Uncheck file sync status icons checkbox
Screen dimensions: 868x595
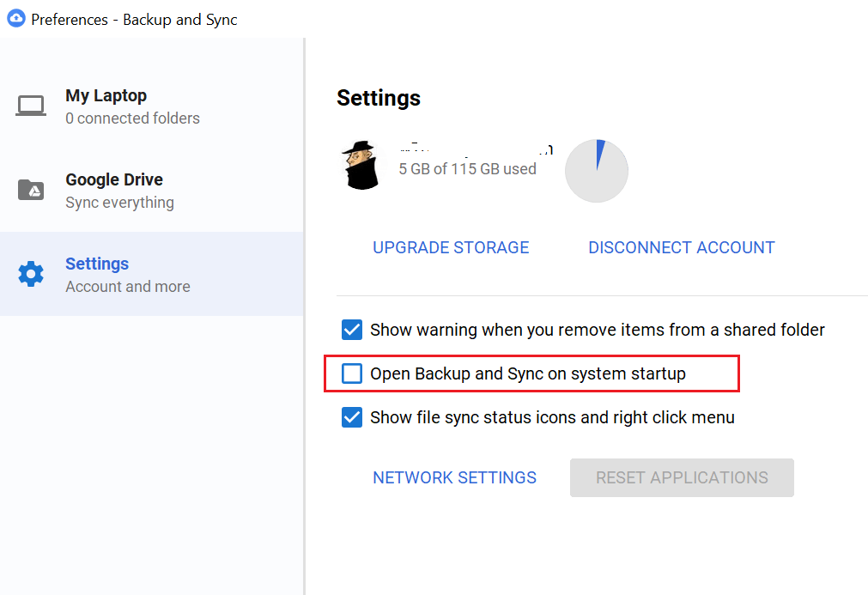352,417
